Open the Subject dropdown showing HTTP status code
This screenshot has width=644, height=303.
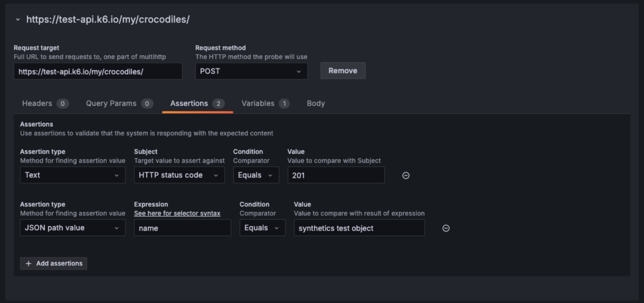click(179, 175)
